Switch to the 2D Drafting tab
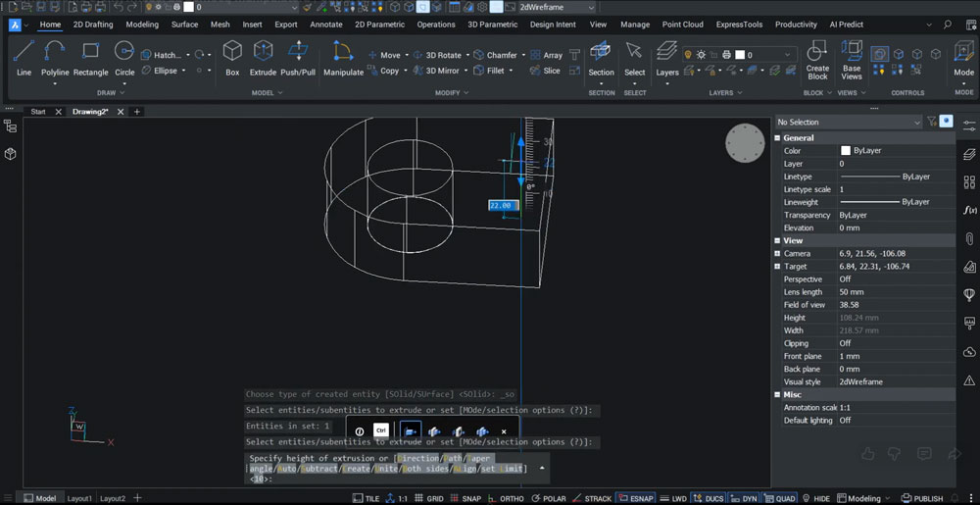980x505 pixels. (93, 25)
